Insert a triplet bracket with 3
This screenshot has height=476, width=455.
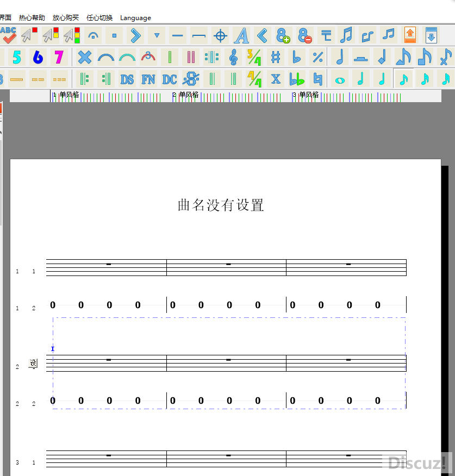pos(148,57)
